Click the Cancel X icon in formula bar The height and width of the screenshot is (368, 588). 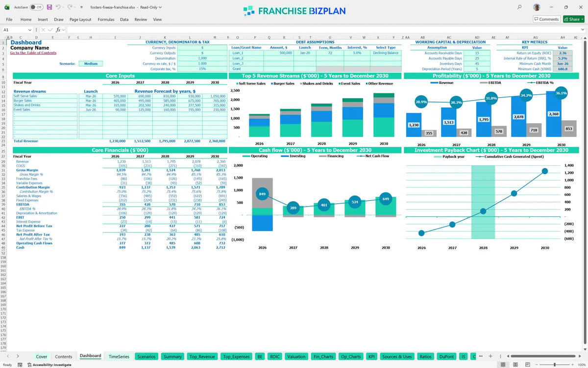click(x=43, y=30)
